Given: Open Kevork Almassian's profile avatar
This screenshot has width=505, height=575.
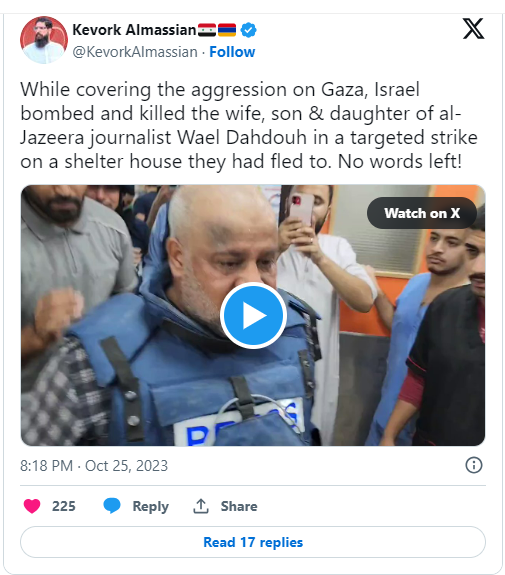Looking at the screenshot, I should 44,40.
